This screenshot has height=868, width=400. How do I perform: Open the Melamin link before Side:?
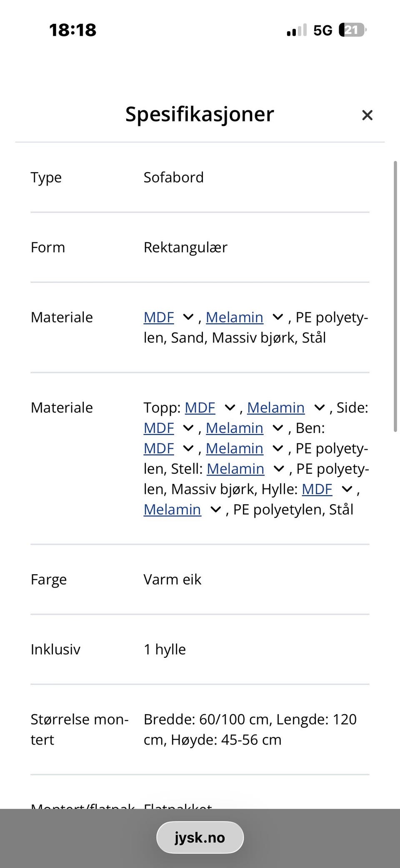click(x=276, y=408)
